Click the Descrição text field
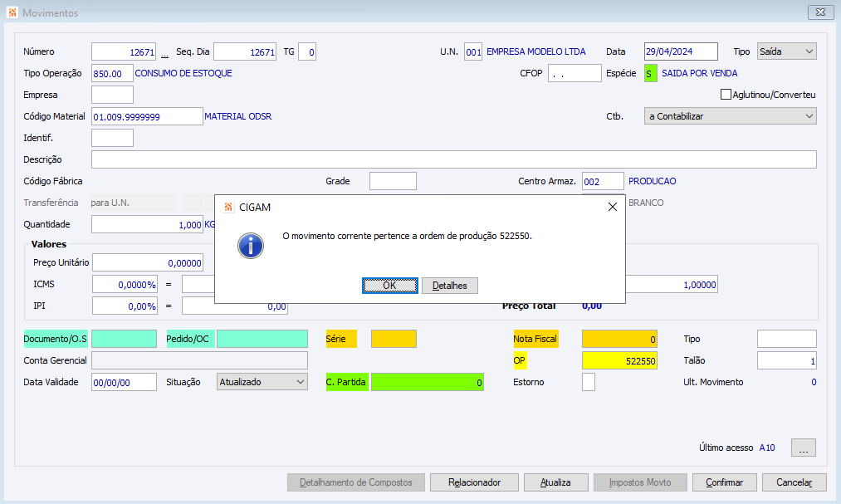Image resolution: width=841 pixels, height=504 pixels. 454,159
